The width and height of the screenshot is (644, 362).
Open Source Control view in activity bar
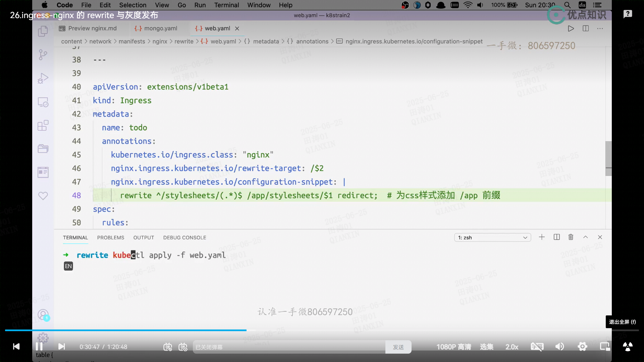tap(43, 55)
